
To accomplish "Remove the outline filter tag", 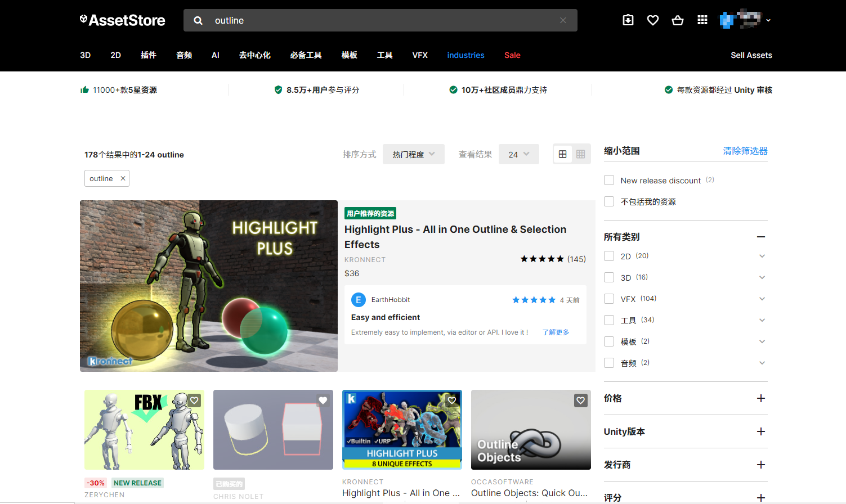I will coord(123,178).
